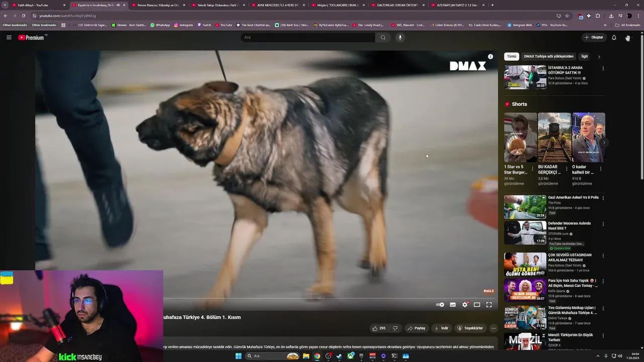Click the İndir download button

click(441, 328)
